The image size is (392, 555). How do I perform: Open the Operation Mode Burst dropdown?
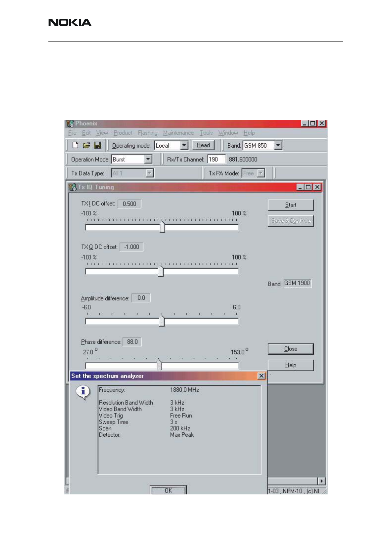coord(148,159)
